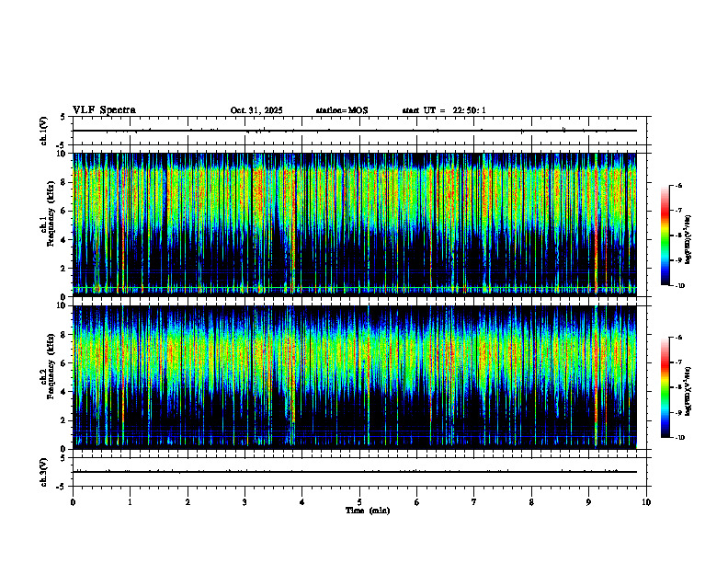Image resolution: width=728 pixels, height=563 pixels.
Task: Click the ch.1(V) waveform trace panel
Action: (x=359, y=131)
